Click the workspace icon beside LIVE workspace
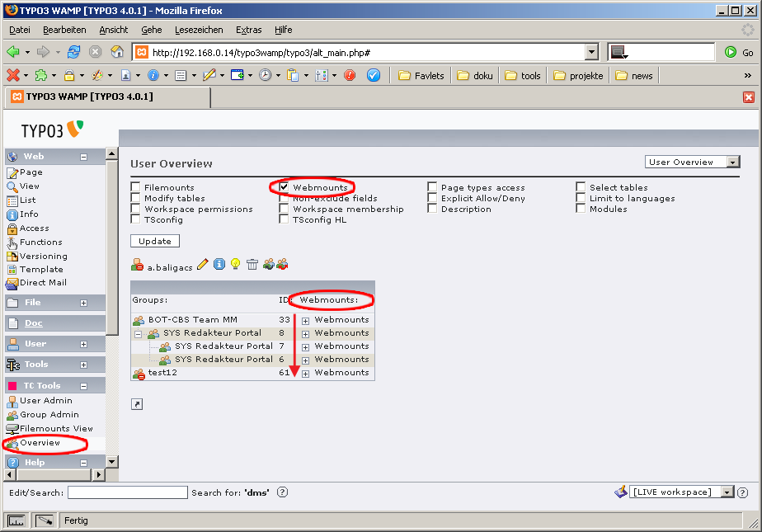 [x=621, y=492]
